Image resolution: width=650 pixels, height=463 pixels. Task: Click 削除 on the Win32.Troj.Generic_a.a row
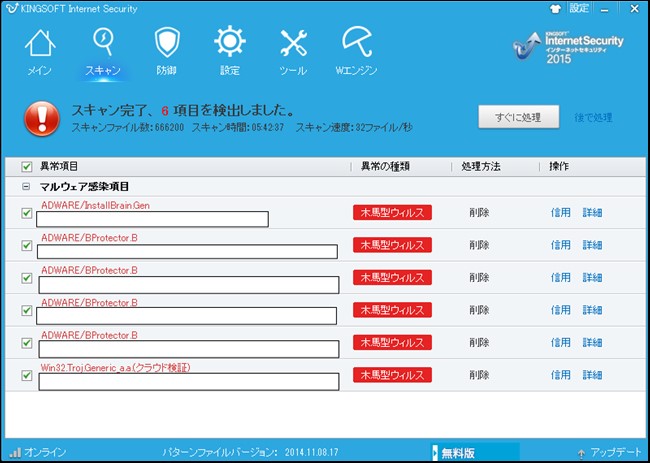point(479,375)
